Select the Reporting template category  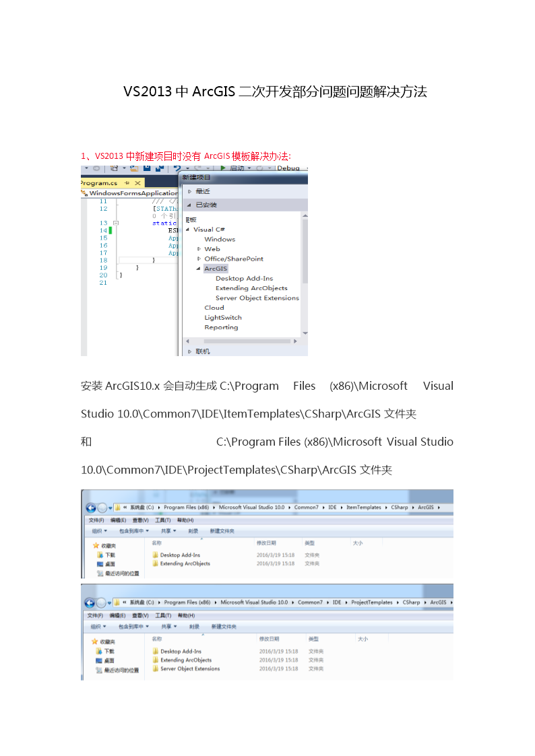coord(221,327)
